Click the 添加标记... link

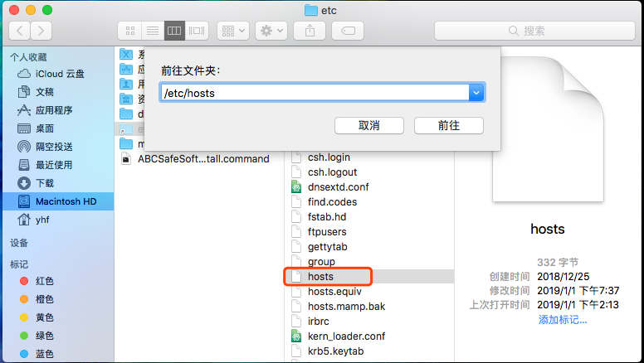point(563,319)
